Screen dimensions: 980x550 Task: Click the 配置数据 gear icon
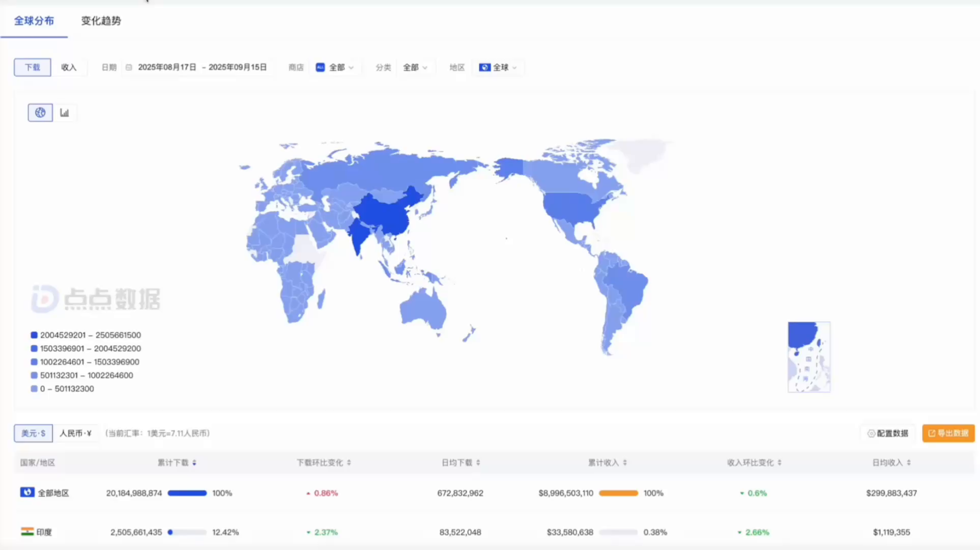pyautogui.click(x=871, y=433)
